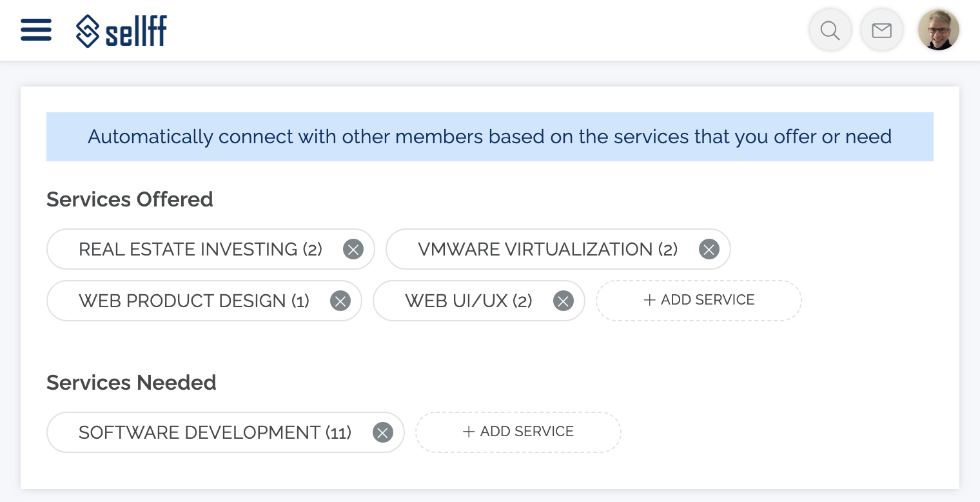Click the blue auto-connect info banner
Viewport: 980px width, 502px height.
[x=489, y=137]
